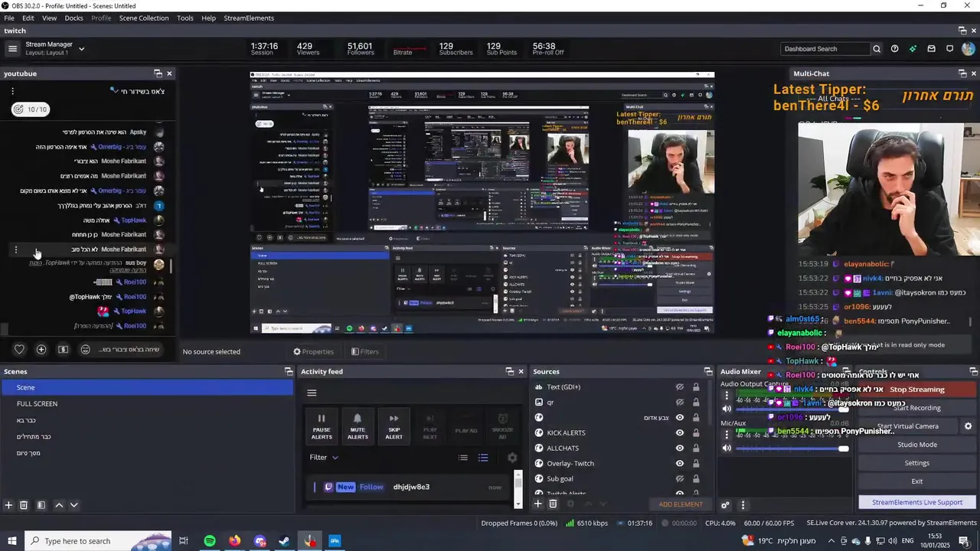
Task: Move scene up with arrow icon
Action: tap(59, 505)
